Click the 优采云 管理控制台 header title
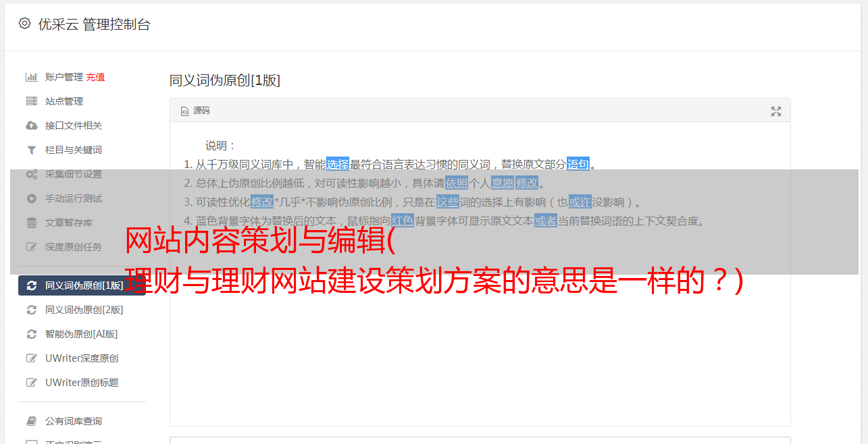Viewport: 868px width, 444px height. click(94, 24)
